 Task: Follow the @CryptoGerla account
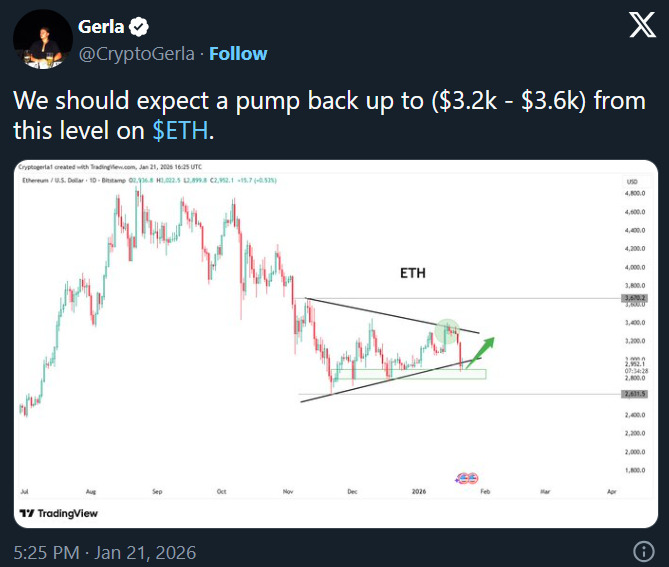point(238,52)
